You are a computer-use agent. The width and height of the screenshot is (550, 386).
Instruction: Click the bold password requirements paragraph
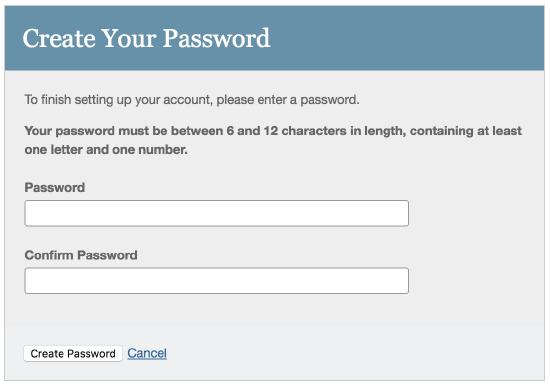[x=273, y=140]
